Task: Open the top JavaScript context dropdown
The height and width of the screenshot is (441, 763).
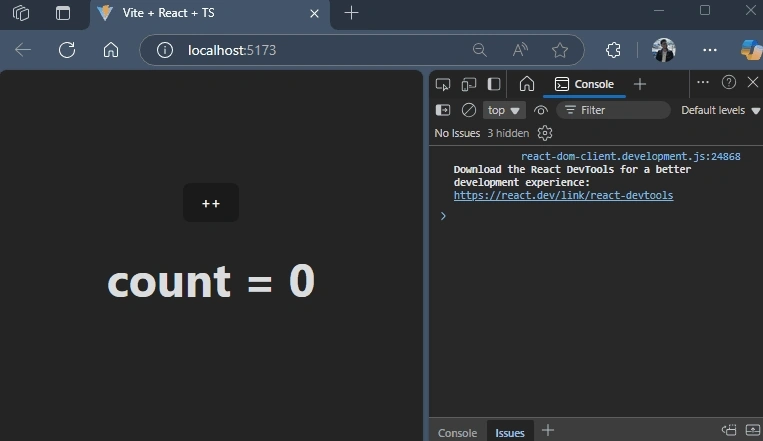Action: (504, 110)
